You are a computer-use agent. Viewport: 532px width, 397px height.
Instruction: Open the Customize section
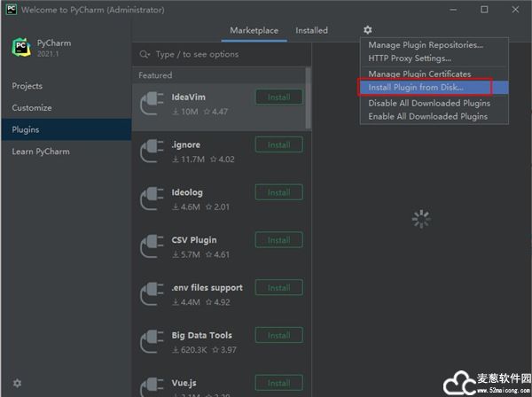[66, 108]
